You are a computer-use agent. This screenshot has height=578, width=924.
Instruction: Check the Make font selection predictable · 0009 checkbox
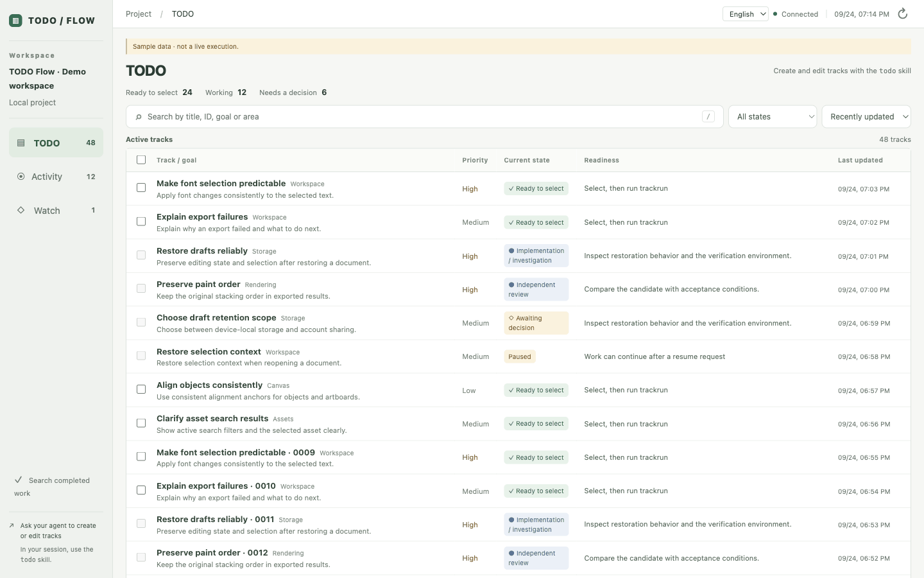141,457
